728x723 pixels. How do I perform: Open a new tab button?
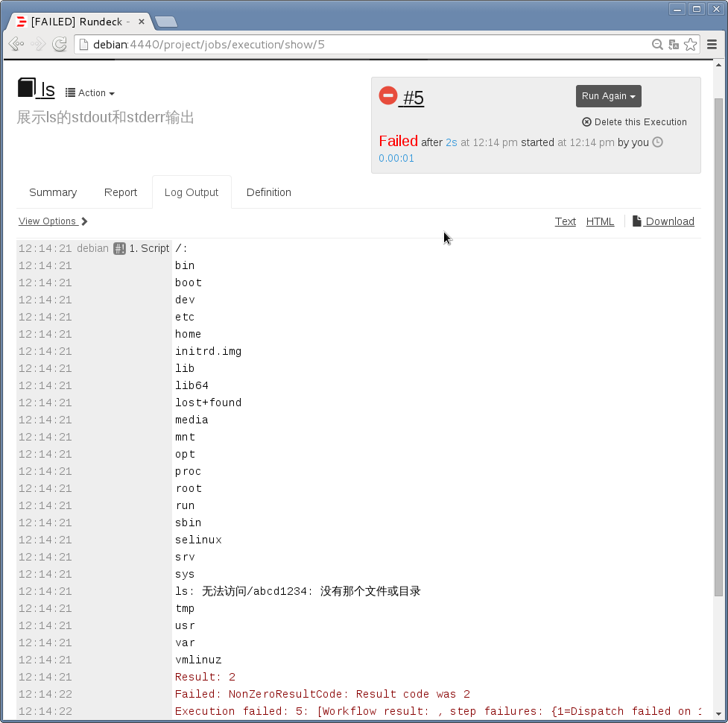coord(165,22)
